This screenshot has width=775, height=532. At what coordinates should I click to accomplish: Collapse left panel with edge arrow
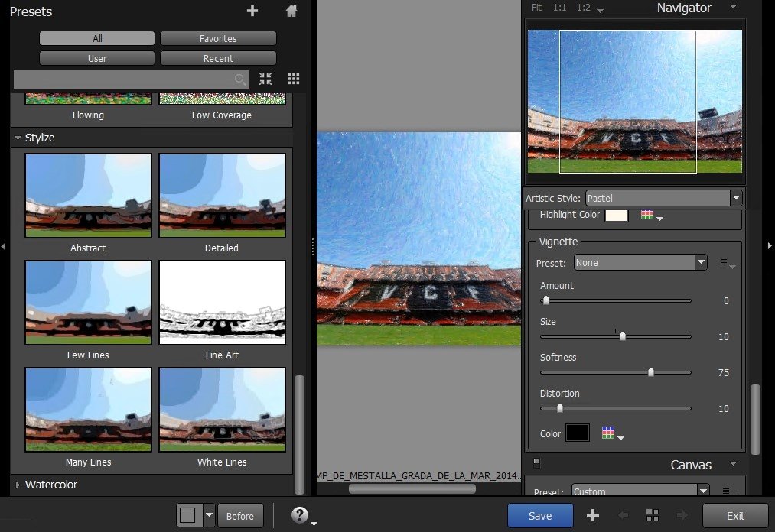pyautogui.click(x=3, y=246)
